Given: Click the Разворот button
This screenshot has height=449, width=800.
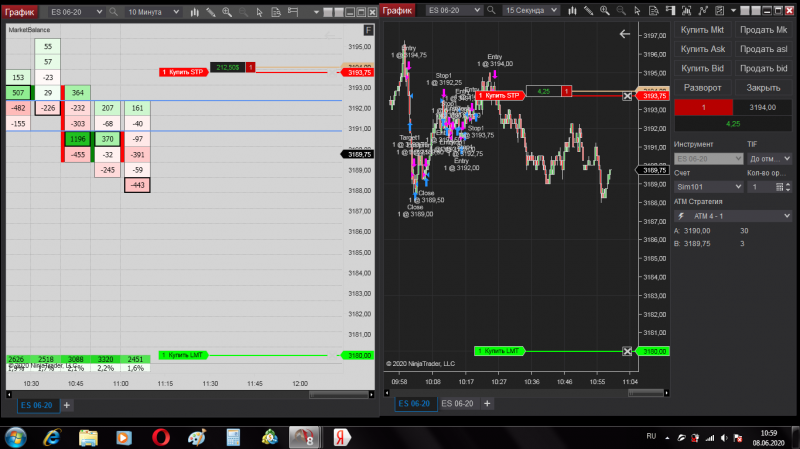Looking at the screenshot, I should click(702, 88).
